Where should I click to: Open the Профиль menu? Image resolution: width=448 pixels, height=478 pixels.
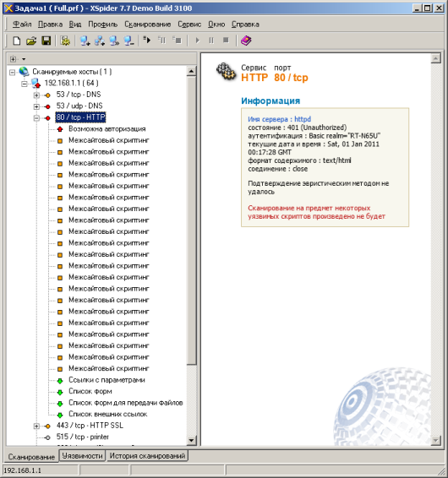tap(102, 24)
